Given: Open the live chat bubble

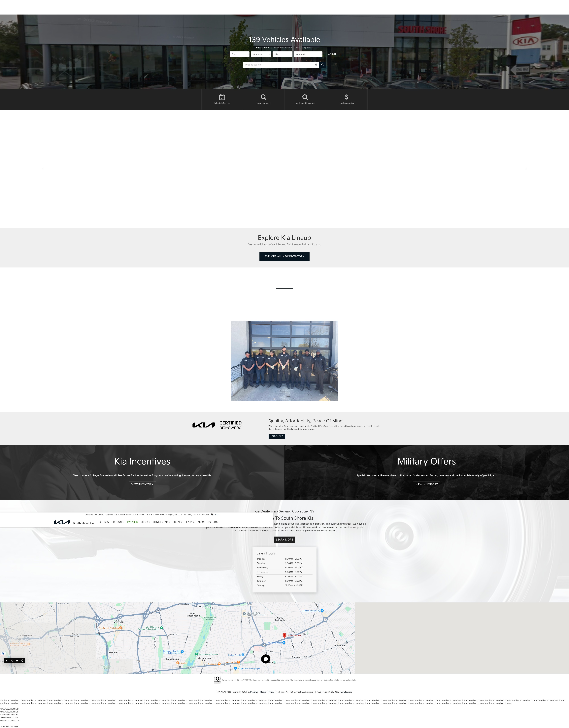Looking at the screenshot, I should click(x=266, y=659).
